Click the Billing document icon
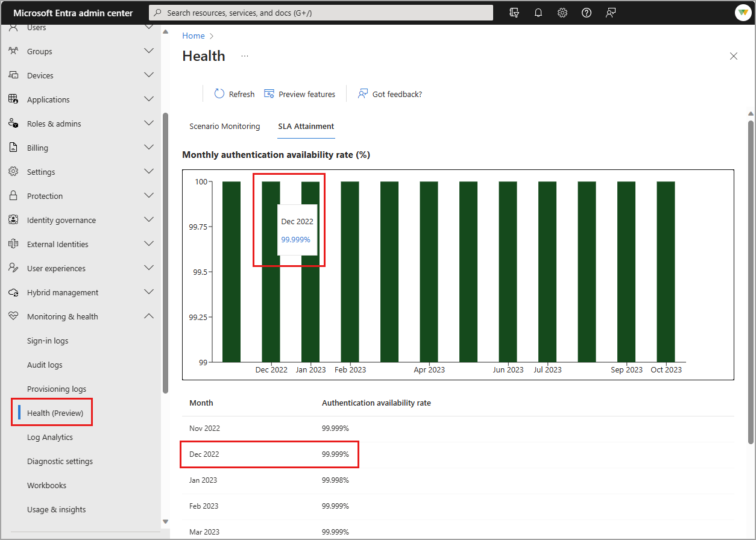The width and height of the screenshot is (756, 540). 13,147
